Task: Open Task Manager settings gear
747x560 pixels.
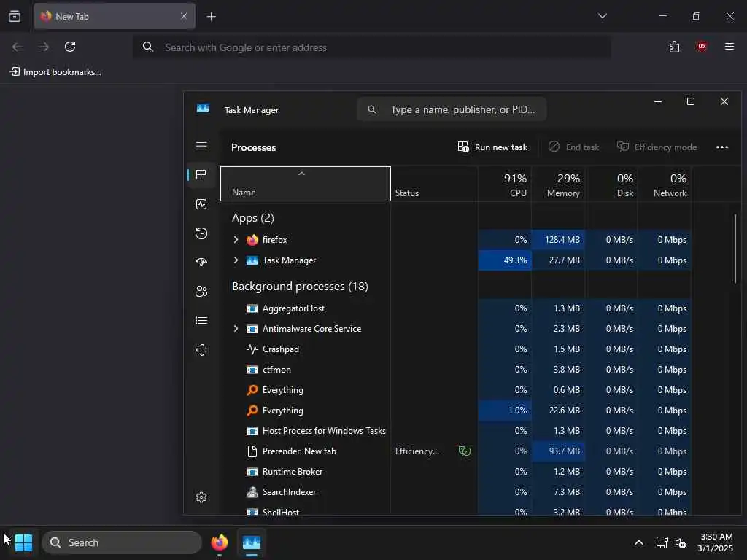Action: (201, 497)
